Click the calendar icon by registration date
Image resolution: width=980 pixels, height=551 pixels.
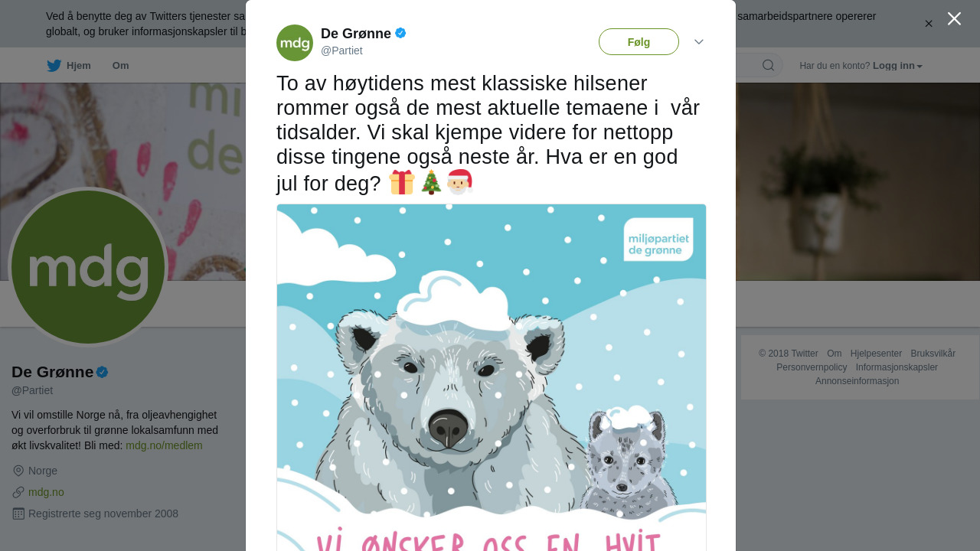pyautogui.click(x=18, y=514)
